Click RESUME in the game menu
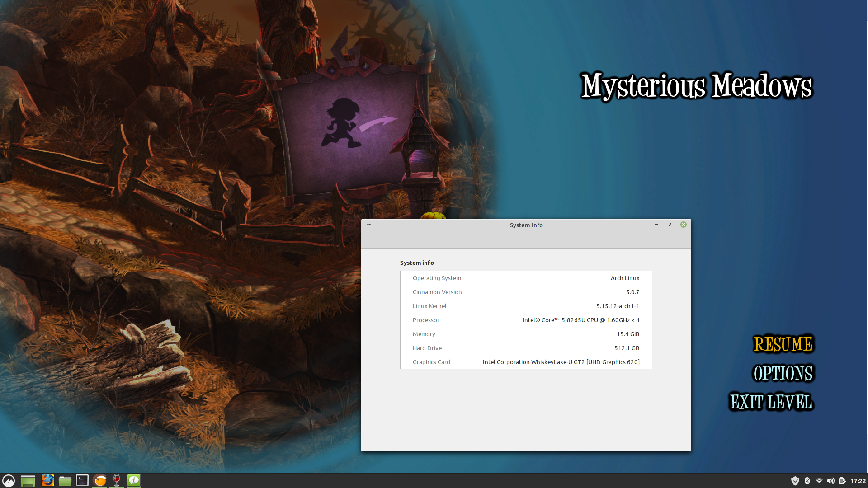This screenshot has height=488, width=868. 783,344
